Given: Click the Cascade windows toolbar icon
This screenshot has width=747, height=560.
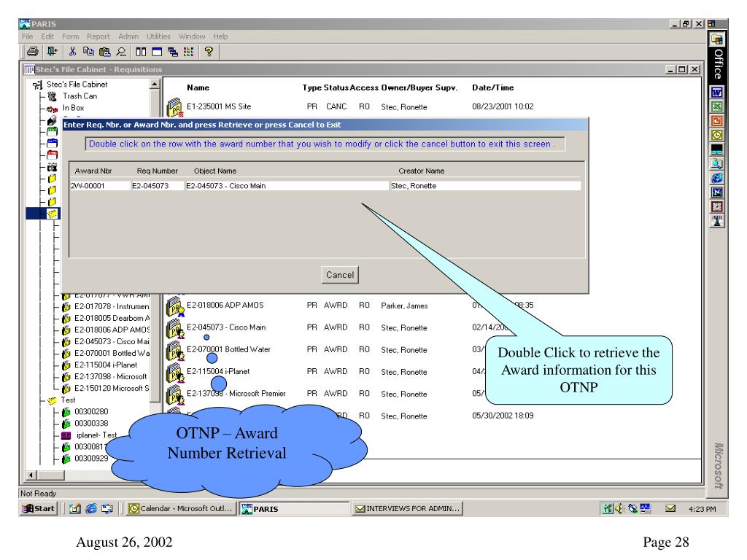Looking at the screenshot, I should point(173,52).
